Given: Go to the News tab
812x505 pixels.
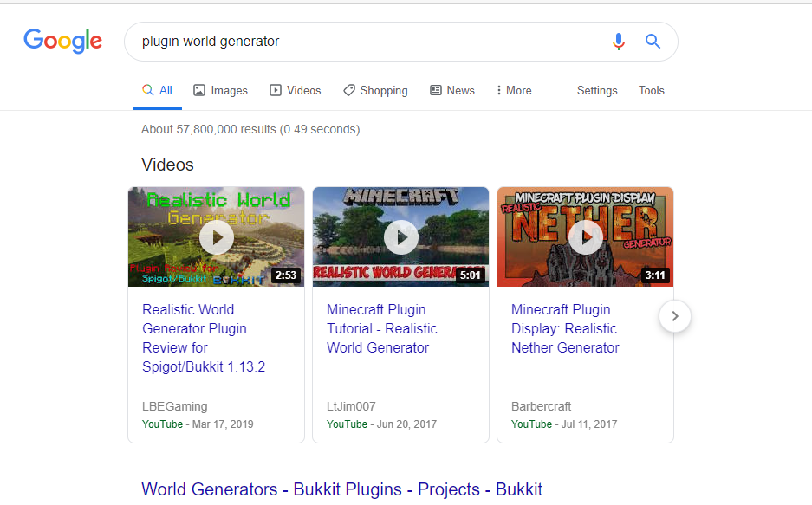Looking at the screenshot, I should tap(452, 91).
